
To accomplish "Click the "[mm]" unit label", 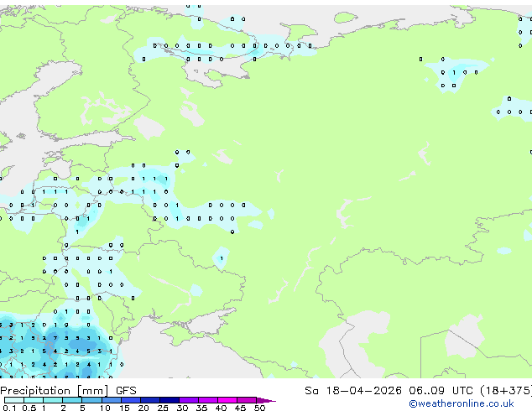I will [x=93, y=391].
